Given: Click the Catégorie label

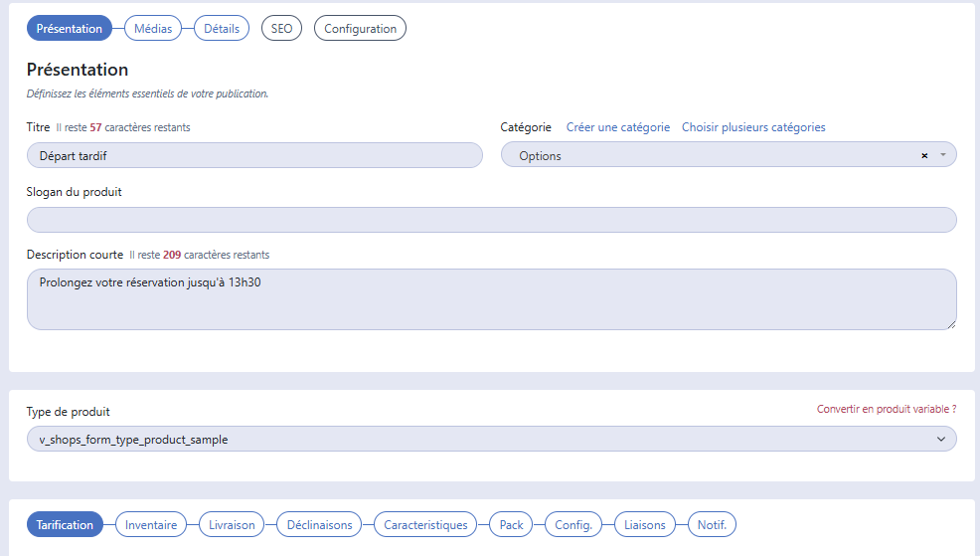Looking at the screenshot, I should pyautogui.click(x=526, y=127).
